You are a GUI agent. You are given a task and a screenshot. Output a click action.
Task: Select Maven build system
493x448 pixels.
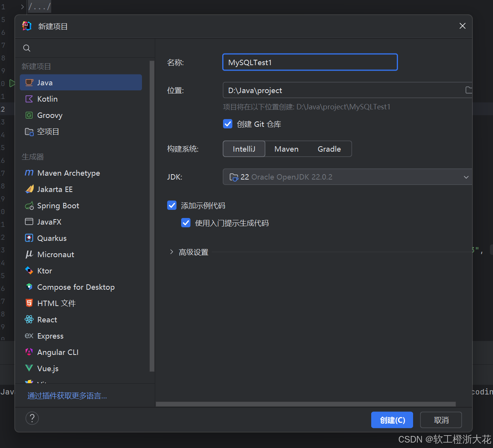(x=286, y=149)
